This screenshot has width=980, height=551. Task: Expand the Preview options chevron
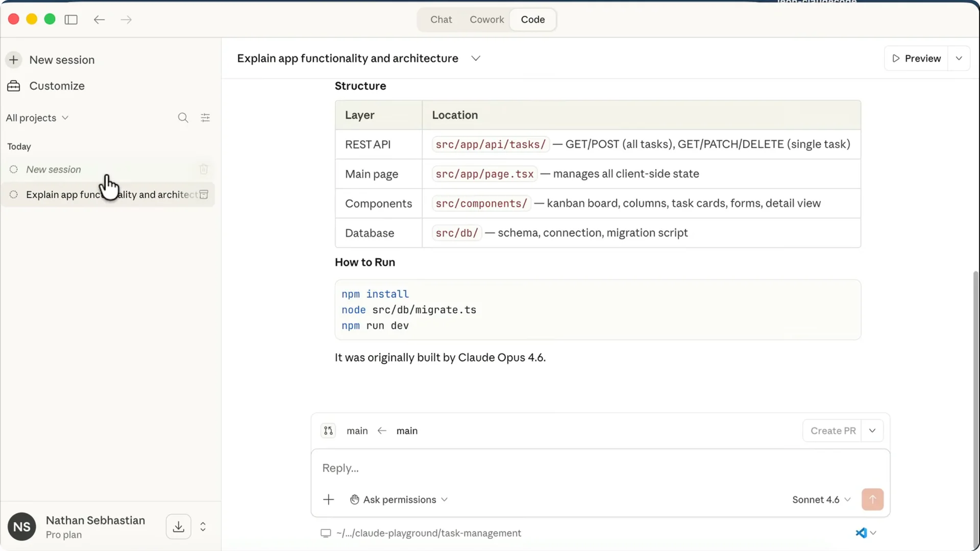tap(959, 58)
